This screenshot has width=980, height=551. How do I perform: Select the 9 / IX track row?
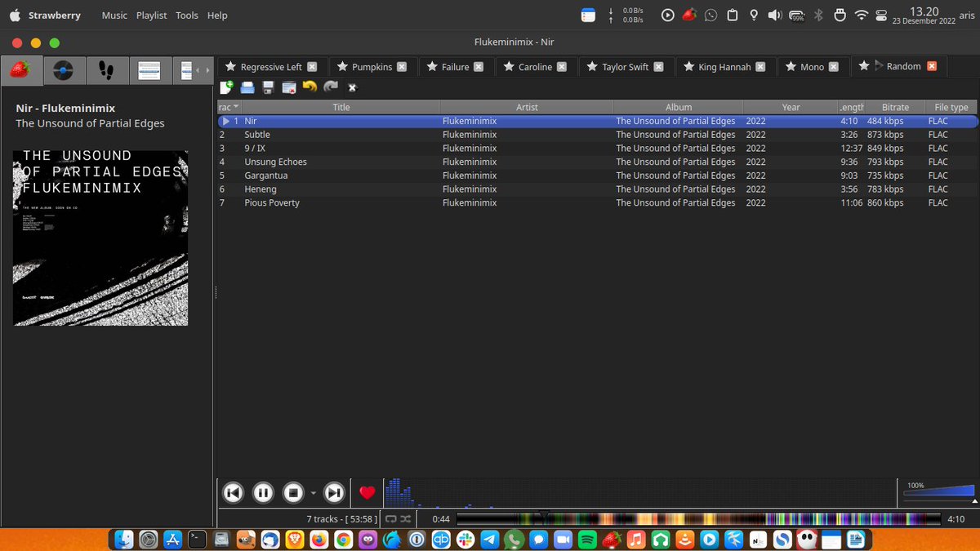(x=597, y=149)
